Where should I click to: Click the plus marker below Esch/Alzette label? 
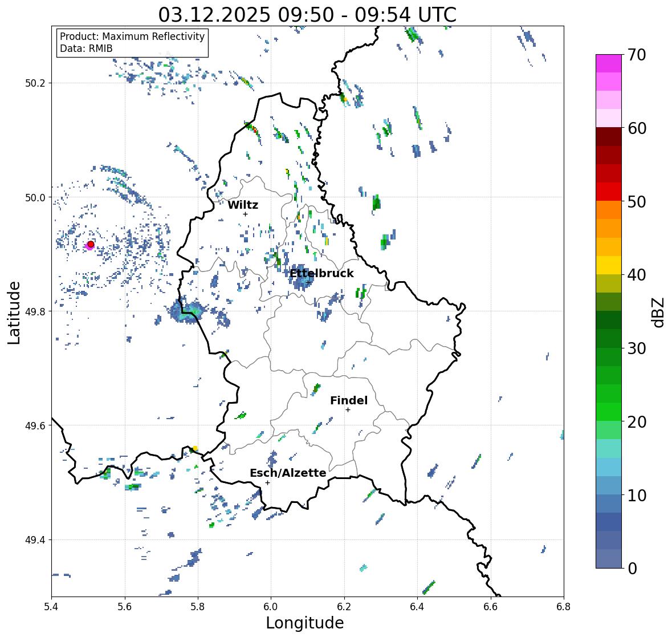click(267, 482)
